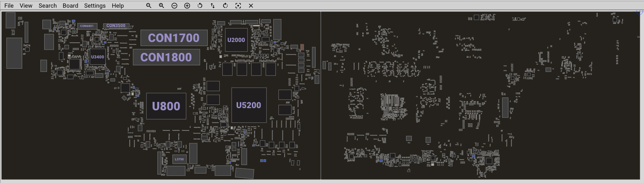
Task: Click the X icon in the toolbar
Action: (251, 5)
